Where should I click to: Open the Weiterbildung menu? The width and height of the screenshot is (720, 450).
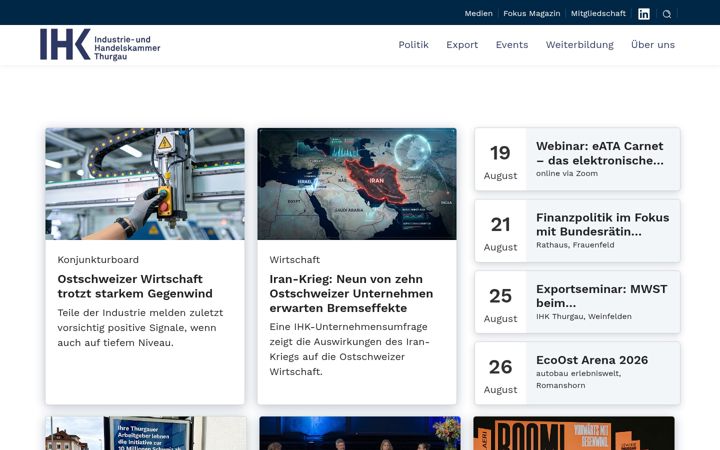579,45
